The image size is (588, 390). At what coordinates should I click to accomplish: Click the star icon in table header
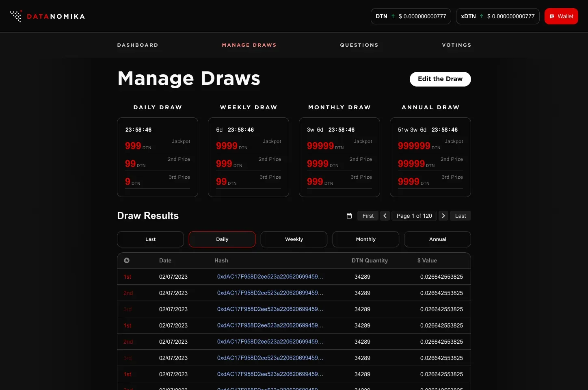pyautogui.click(x=127, y=260)
